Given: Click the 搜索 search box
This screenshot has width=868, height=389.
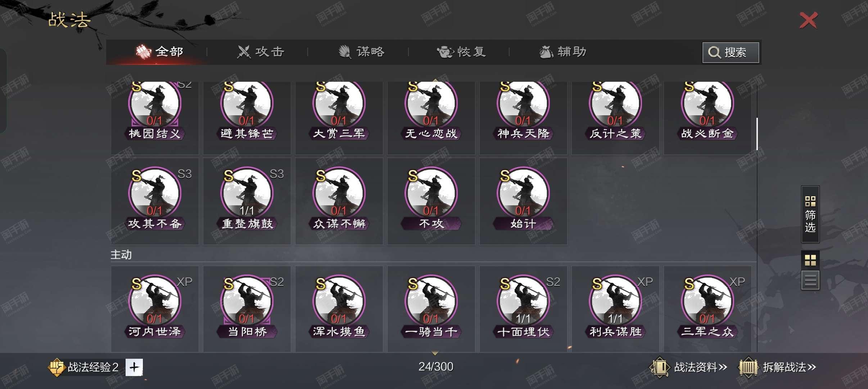Looking at the screenshot, I should coord(731,53).
